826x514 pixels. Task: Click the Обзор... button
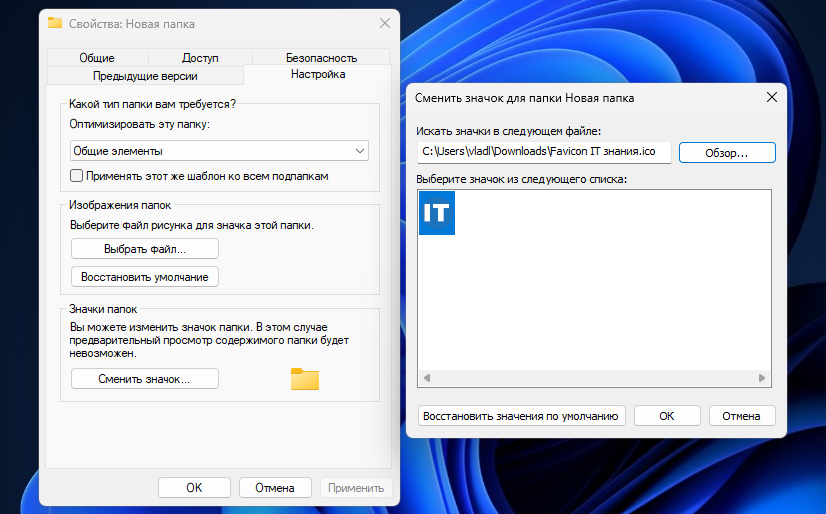727,153
